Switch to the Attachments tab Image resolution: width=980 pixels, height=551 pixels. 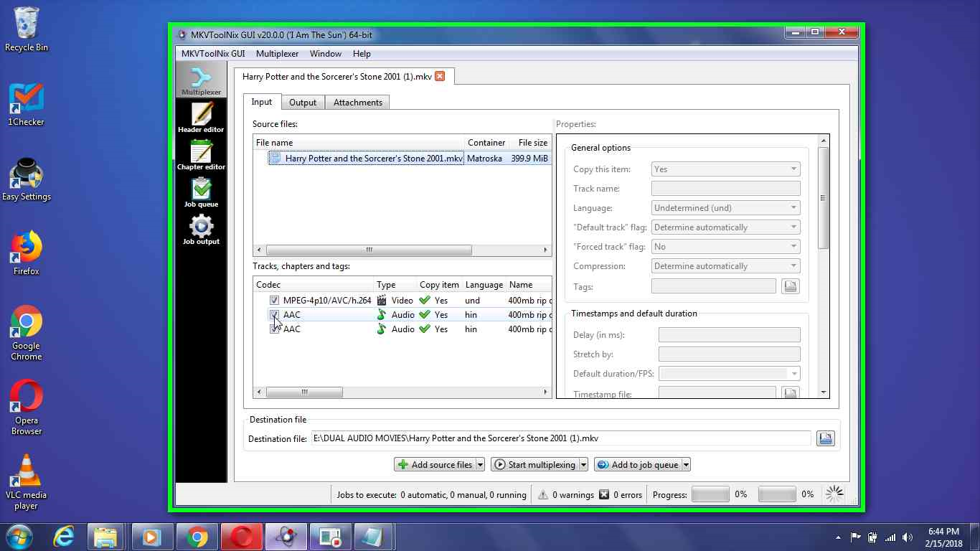click(357, 103)
